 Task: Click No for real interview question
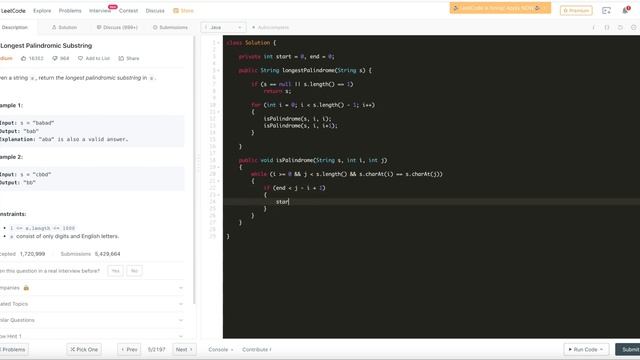click(134, 271)
